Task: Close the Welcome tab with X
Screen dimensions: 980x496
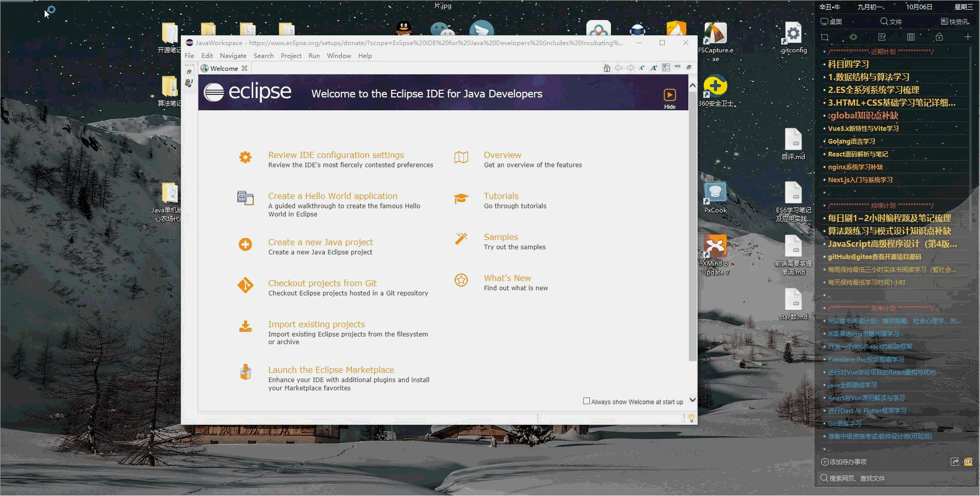Action: coord(244,68)
